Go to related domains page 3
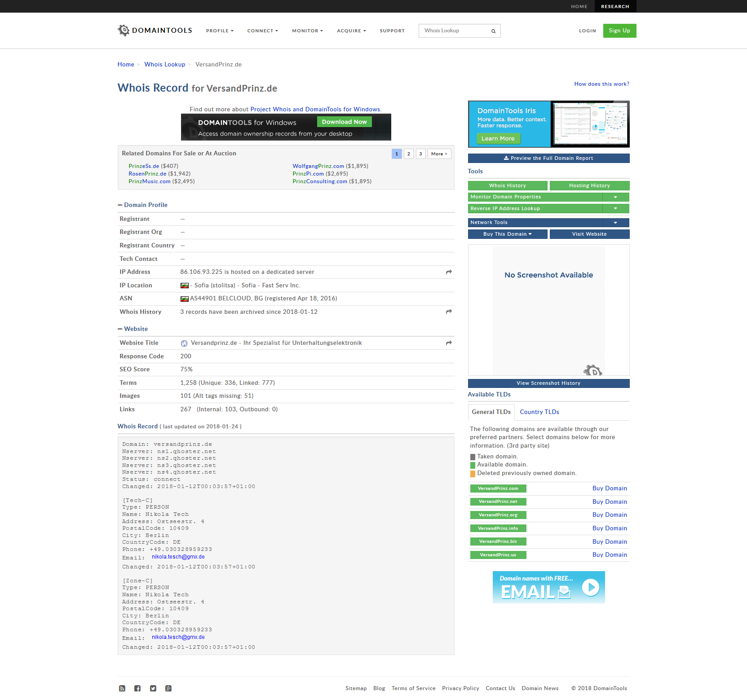 point(421,154)
